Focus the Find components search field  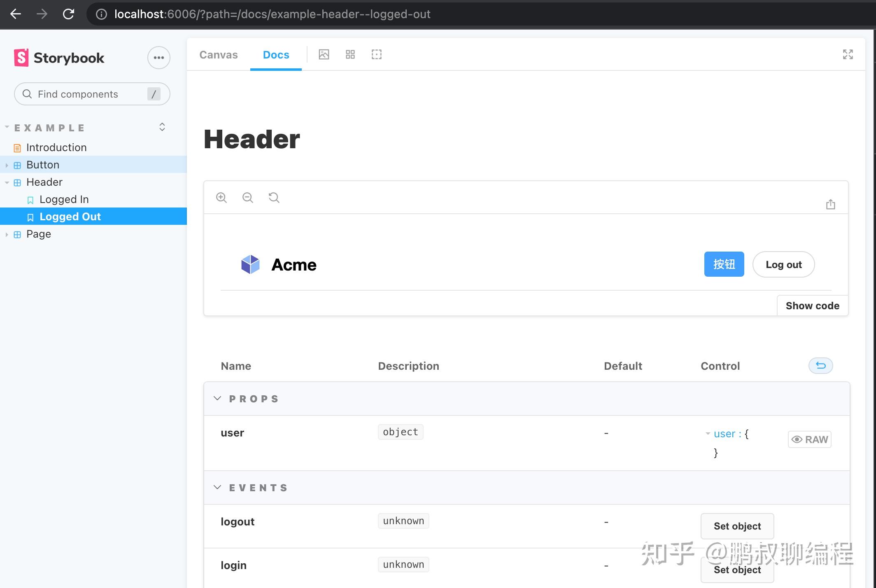tap(86, 94)
